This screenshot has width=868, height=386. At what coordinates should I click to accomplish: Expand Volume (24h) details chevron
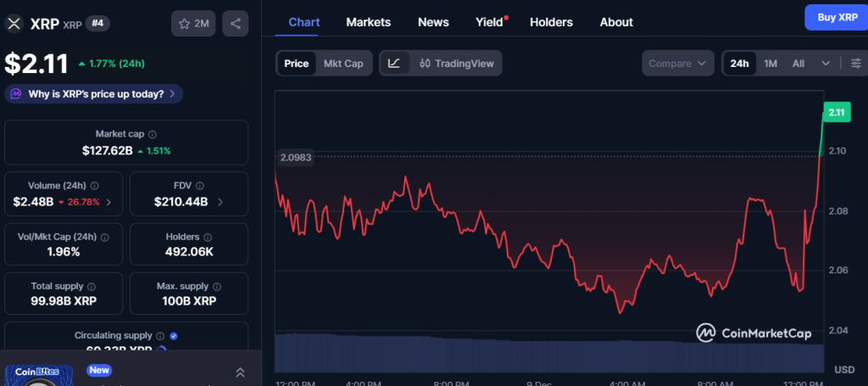pos(108,202)
